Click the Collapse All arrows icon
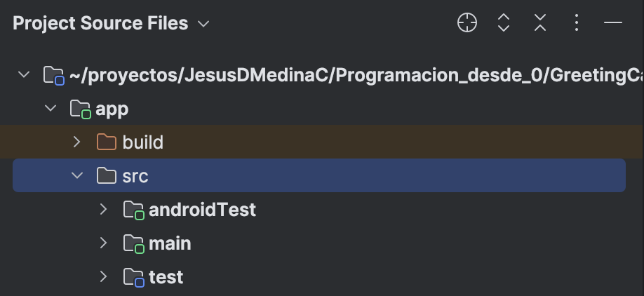The image size is (644, 296). pyautogui.click(x=539, y=23)
